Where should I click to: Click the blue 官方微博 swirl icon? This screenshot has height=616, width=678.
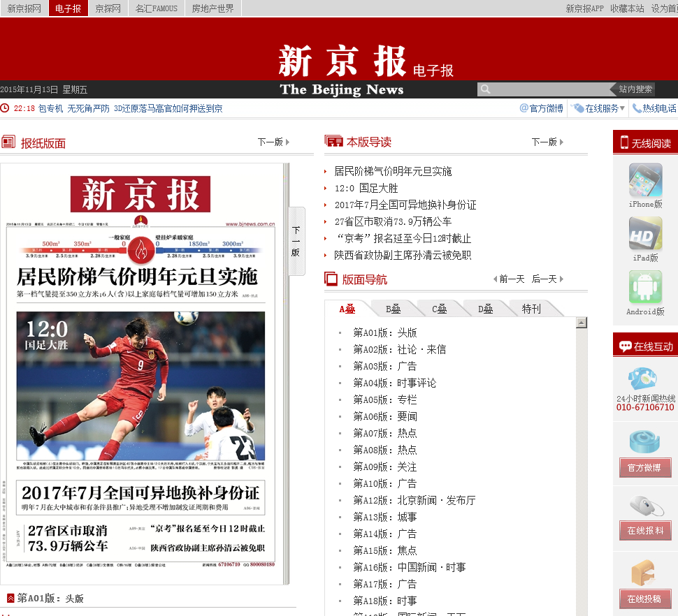pos(644,442)
